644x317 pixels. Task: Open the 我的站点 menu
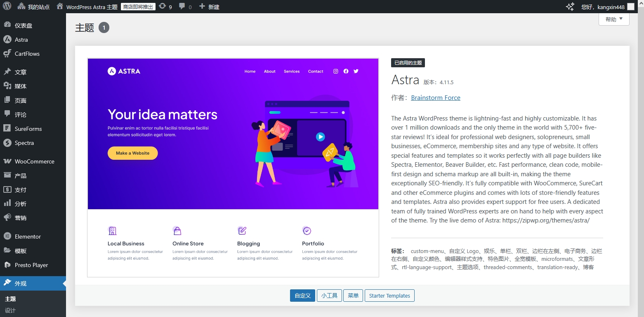(34, 7)
